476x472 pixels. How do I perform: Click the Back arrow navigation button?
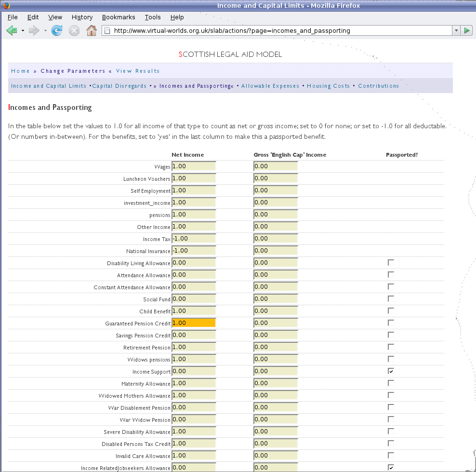12,31
